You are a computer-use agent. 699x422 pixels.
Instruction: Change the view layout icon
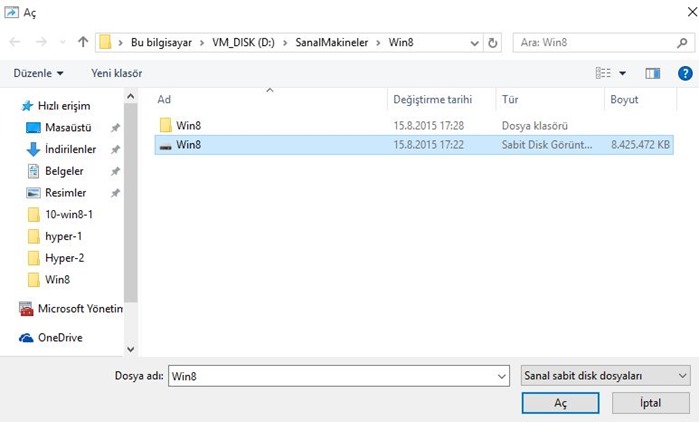point(603,73)
